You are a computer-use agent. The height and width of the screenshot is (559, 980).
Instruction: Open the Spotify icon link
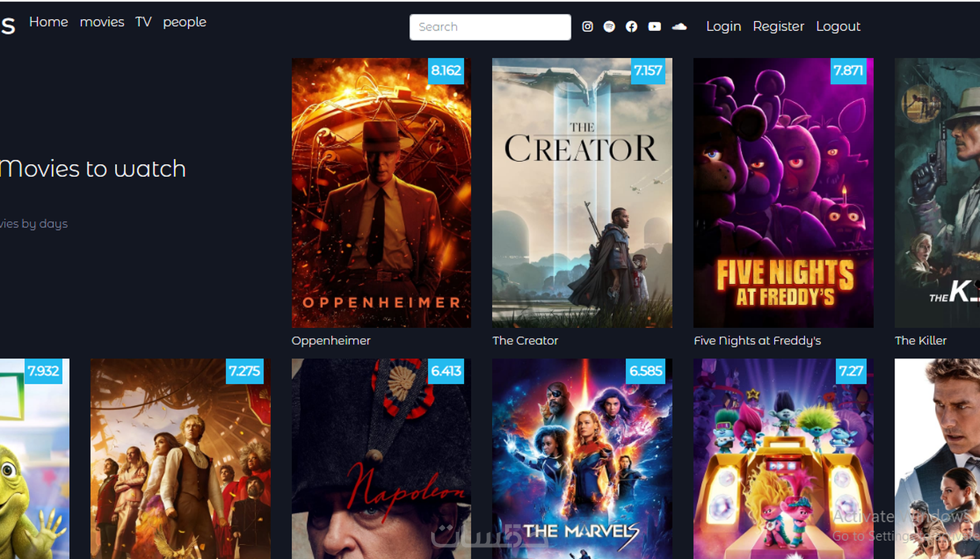coord(609,27)
